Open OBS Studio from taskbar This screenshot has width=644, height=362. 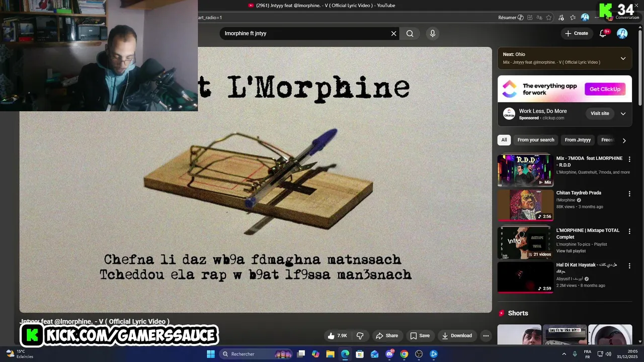419,354
